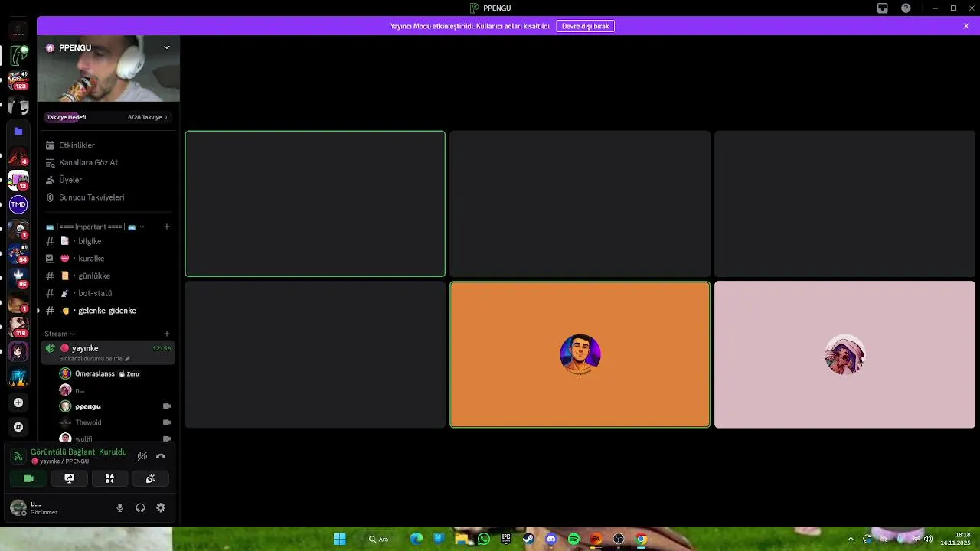Open the server discovery icon below add server

pos(18,427)
